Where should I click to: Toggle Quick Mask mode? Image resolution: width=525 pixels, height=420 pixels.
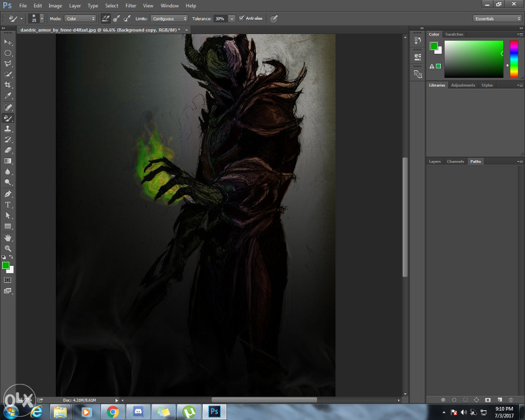(x=8, y=280)
